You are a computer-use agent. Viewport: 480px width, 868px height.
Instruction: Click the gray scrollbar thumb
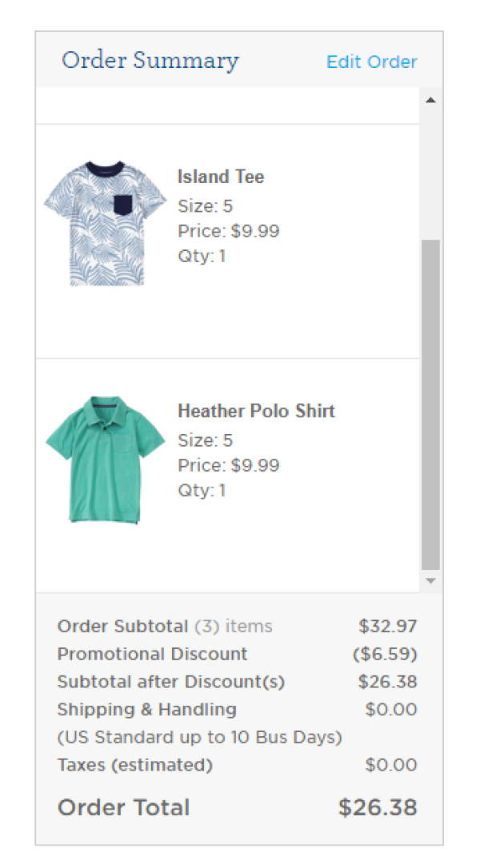430,404
